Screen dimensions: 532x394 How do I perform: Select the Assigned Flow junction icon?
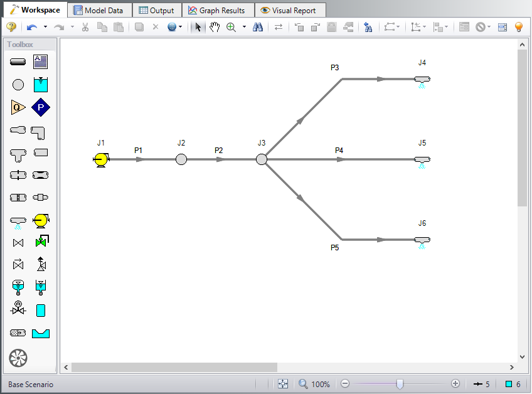coord(18,107)
